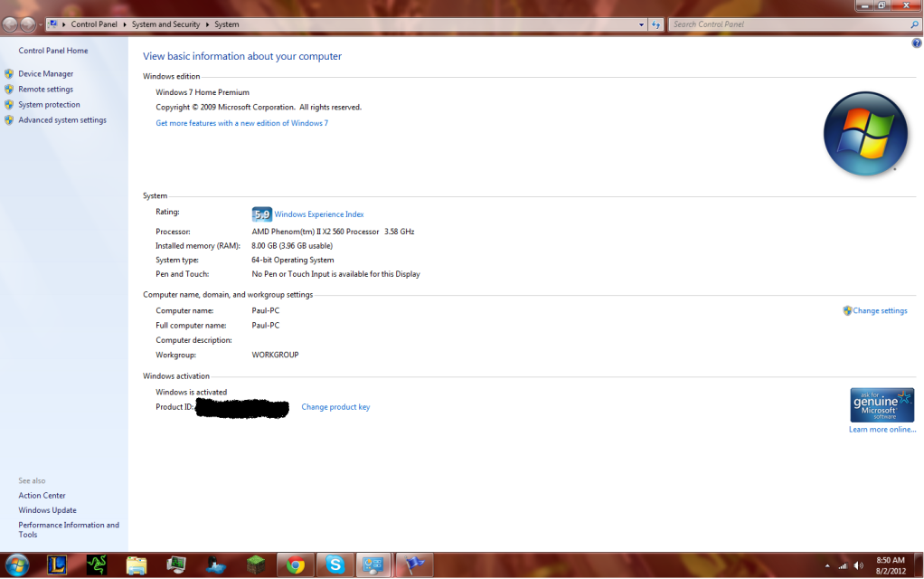Refresh the address bar location

[x=655, y=24]
